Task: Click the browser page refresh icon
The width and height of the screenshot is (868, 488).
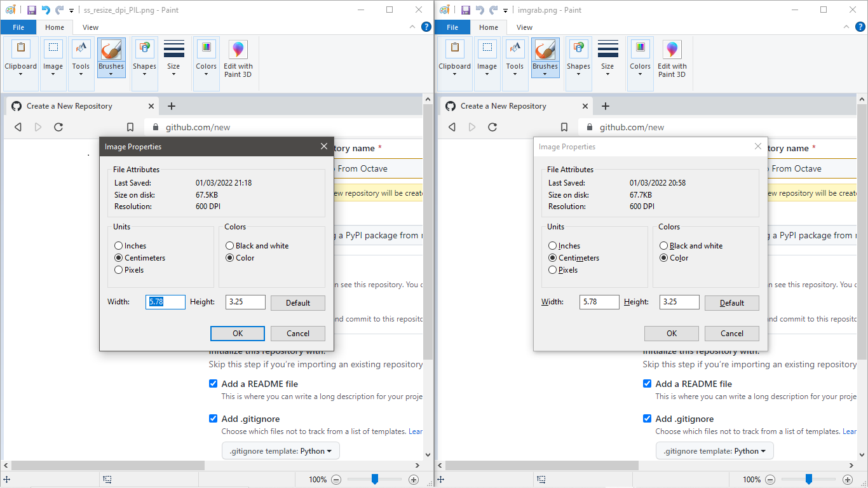Action: (x=58, y=126)
